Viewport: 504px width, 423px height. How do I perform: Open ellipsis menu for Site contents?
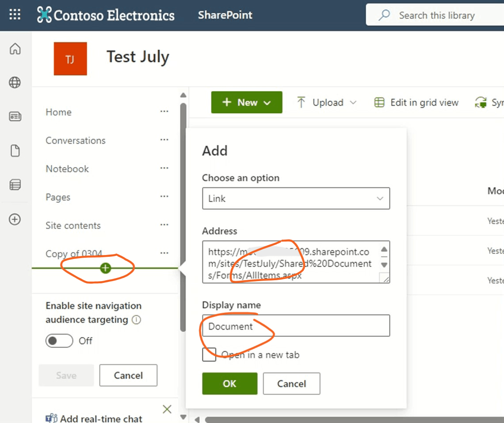coord(164,225)
